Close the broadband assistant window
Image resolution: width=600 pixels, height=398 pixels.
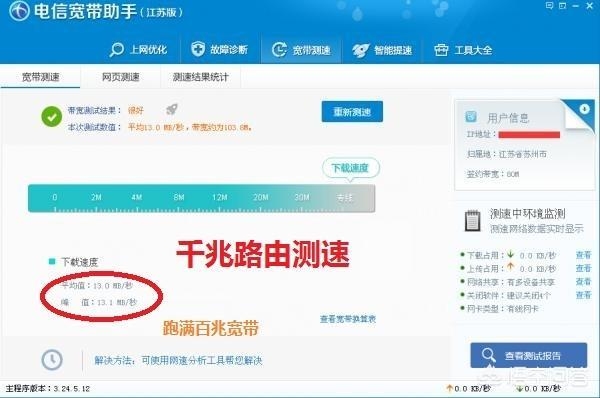coord(590,6)
